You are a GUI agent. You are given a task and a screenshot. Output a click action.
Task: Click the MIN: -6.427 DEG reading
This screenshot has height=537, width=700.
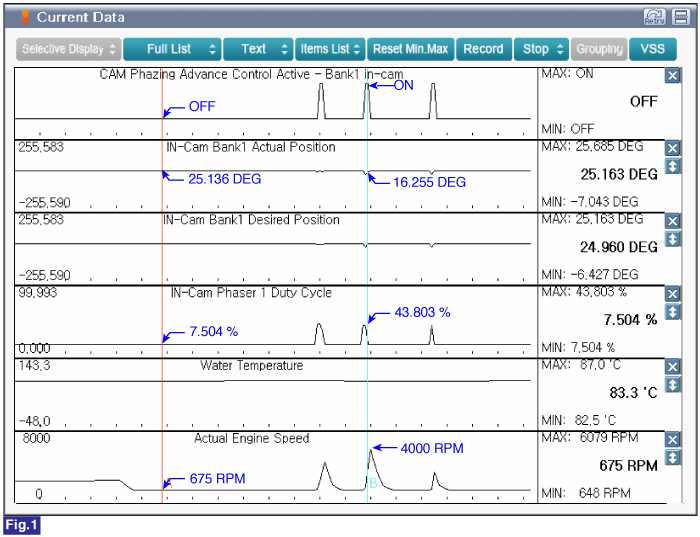point(590,275)
